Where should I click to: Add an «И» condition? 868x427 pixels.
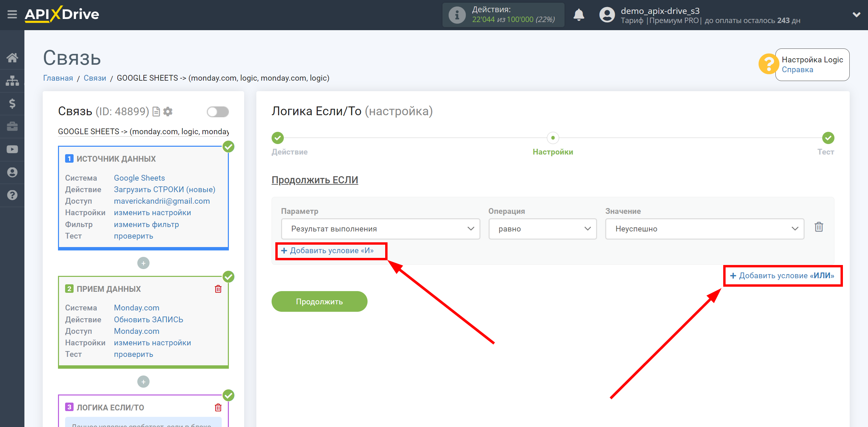[328, 250]
